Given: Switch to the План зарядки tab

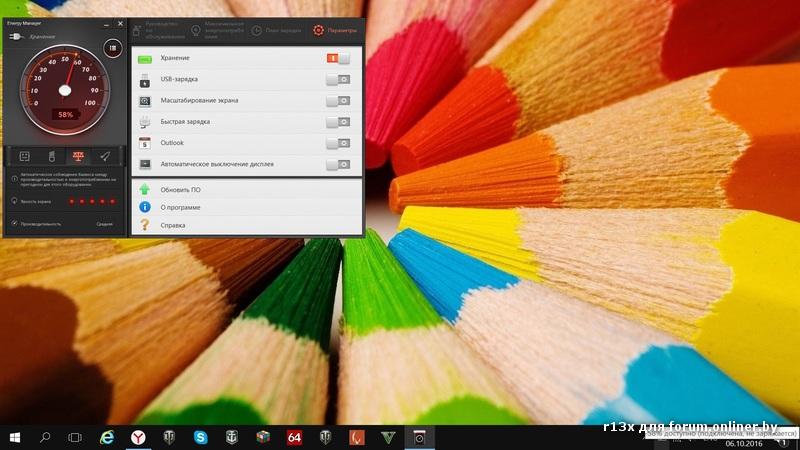Looking at the screenshot, I should [x=276, y=31].
